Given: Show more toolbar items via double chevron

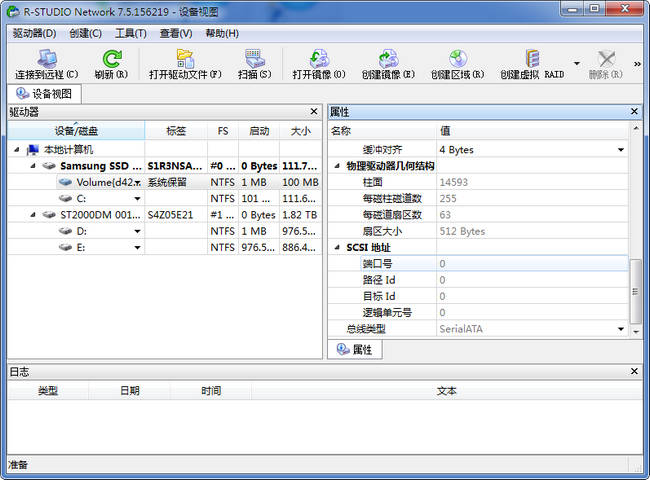Looking at the screenshot, I should [637, 64].
